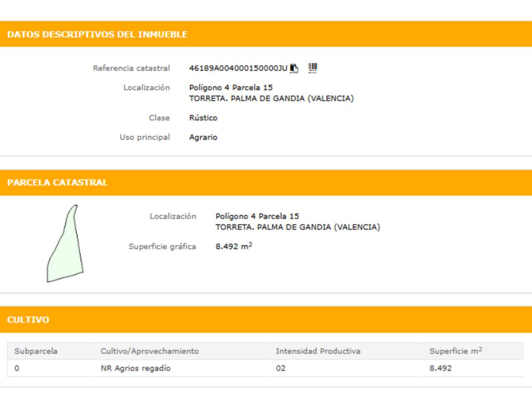Click the 'NR Agrios regadío' table cell
The height and width of the screenshot is (399, 532).
point(135,368)
